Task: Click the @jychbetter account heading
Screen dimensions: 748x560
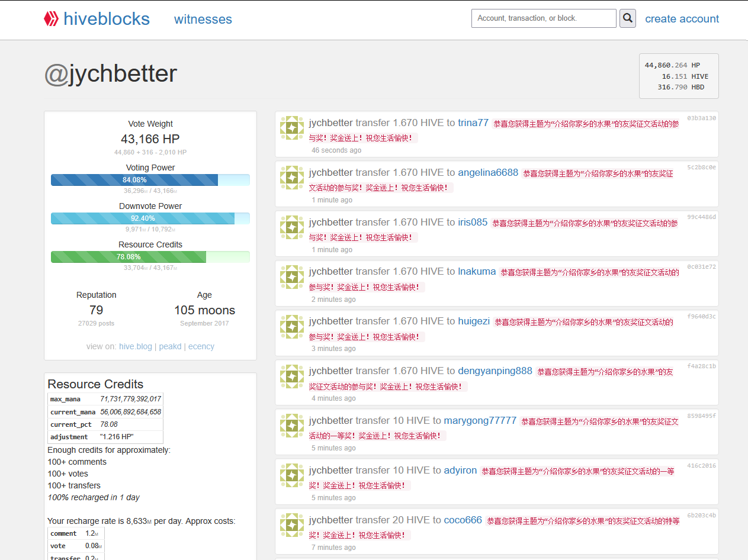Action: tap(111, 74)
